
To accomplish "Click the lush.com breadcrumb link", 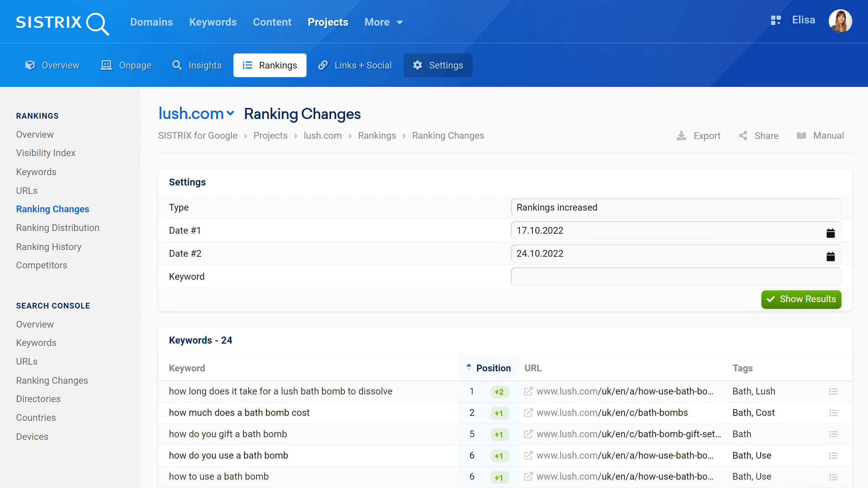I will click(322, 135).
